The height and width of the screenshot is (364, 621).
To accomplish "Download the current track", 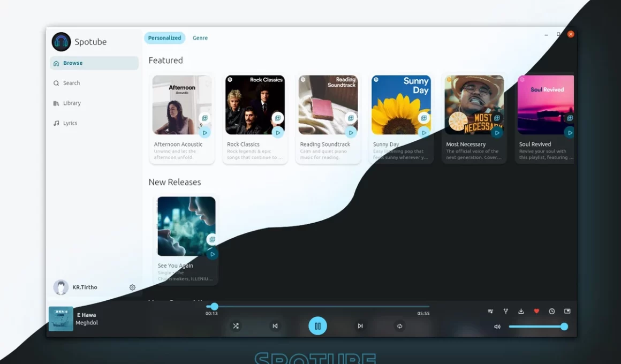I will (521, 312).
